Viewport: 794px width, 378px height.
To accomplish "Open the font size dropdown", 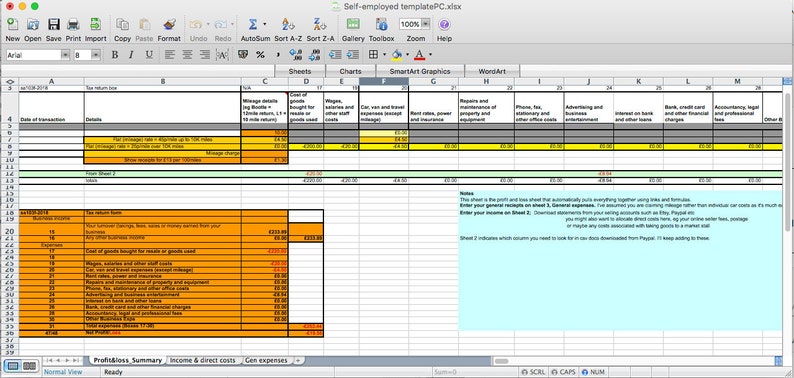I will 96,55.
